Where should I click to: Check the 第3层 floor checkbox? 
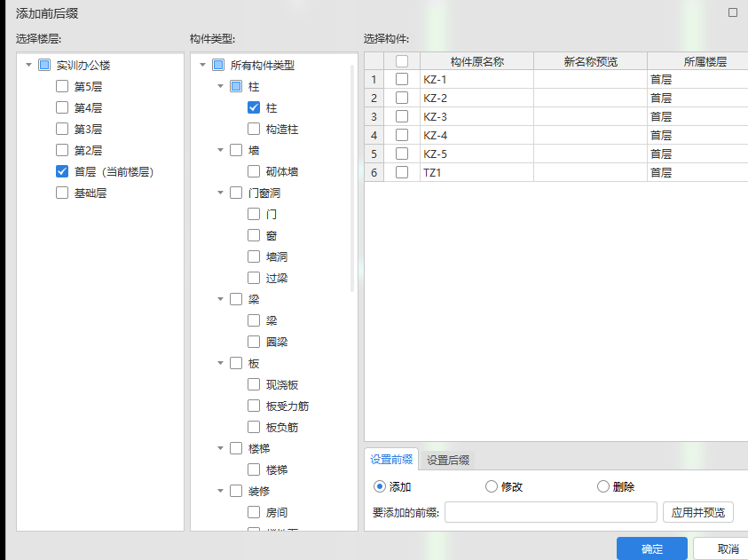[62, 129]
